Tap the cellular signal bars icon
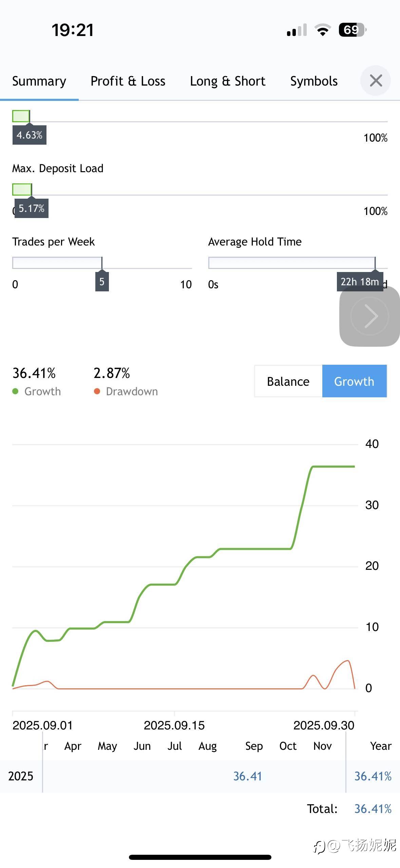400x868 pixels. (x=297, y=30)
